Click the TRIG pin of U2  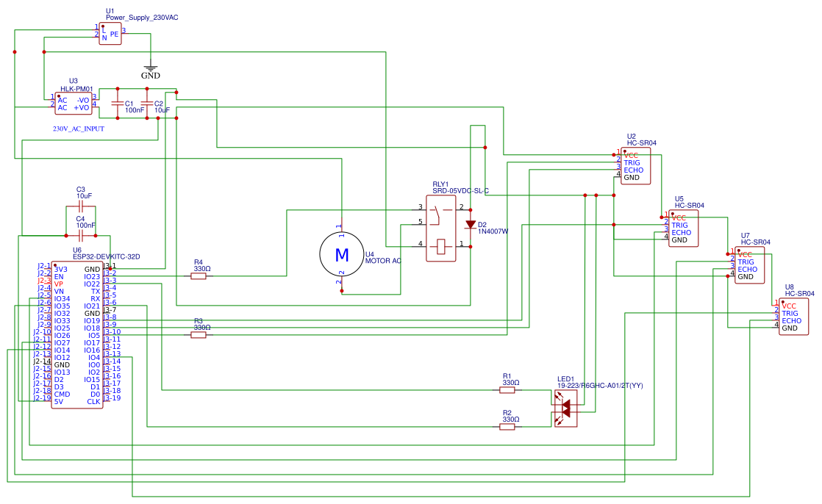[632, 163]
